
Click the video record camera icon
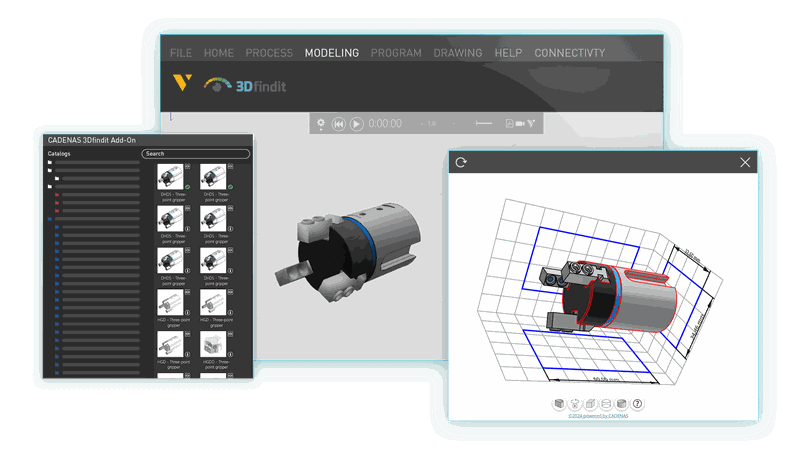[x=520, y=123]
